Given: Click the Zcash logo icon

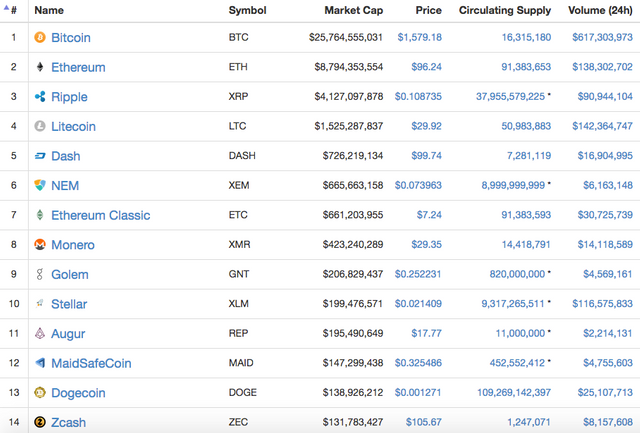Looking at the screenshot, I should coord(40,422).
